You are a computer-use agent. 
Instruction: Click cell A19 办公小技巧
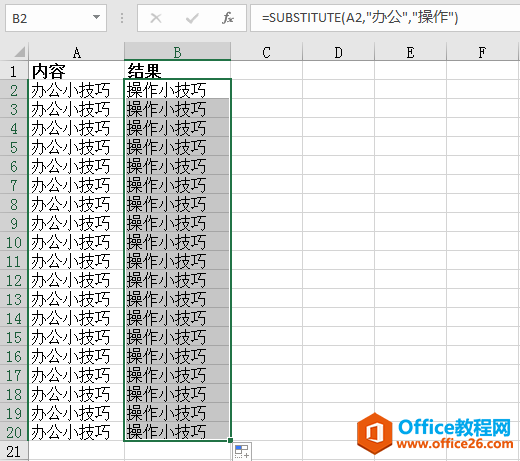(76, 412)
